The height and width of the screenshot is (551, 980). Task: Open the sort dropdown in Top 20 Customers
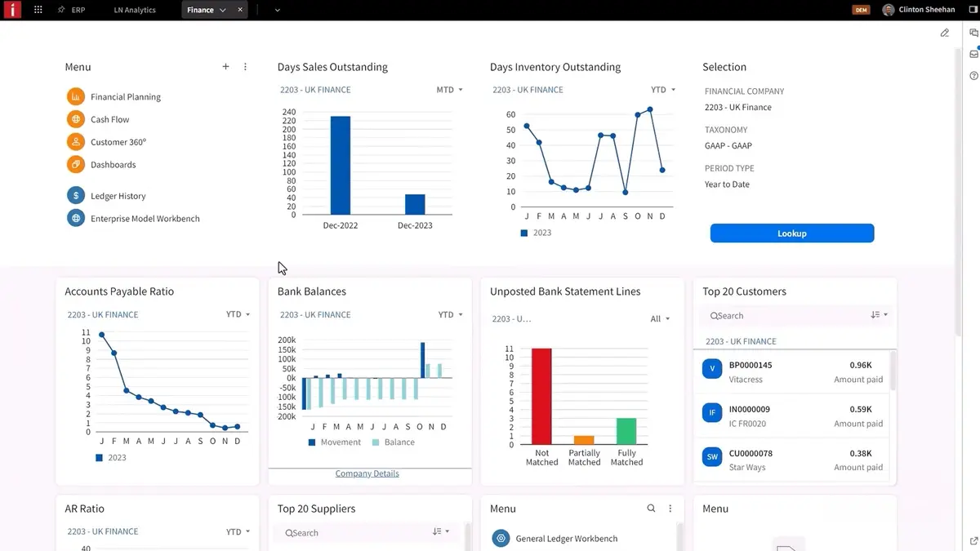(x=879, y=315)
